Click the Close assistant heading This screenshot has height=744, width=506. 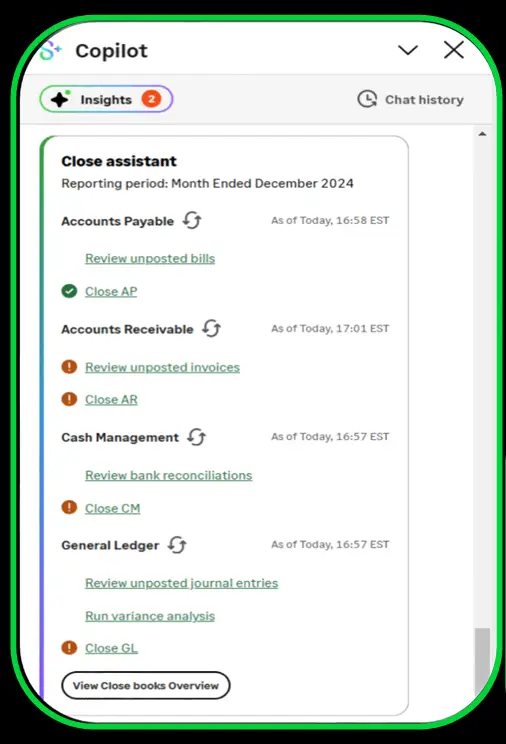click(x=119, y=161)
